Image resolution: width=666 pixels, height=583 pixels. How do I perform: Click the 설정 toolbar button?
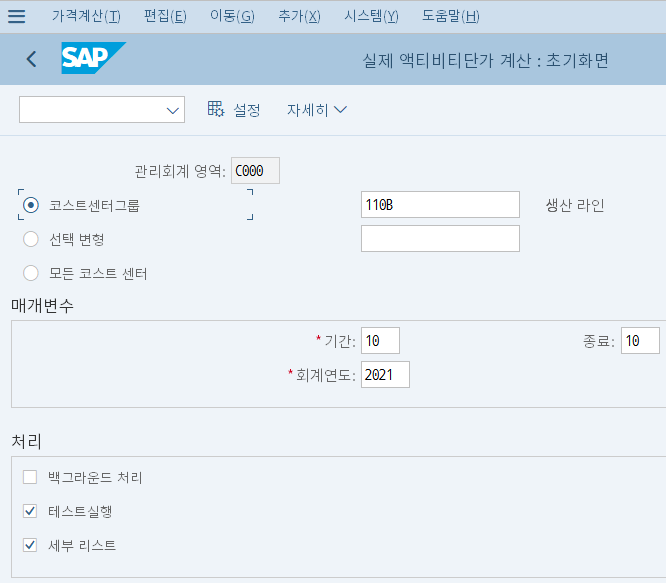coord(234,110)
